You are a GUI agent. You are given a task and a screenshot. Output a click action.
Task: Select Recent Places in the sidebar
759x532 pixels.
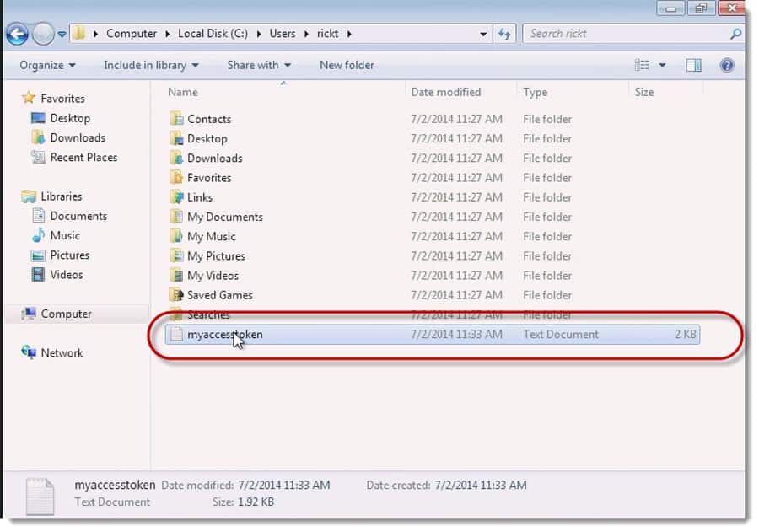click(83, 158)
